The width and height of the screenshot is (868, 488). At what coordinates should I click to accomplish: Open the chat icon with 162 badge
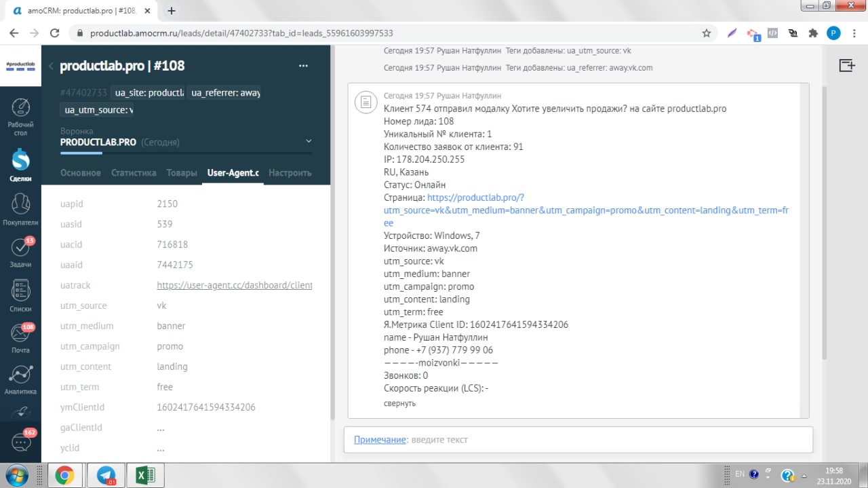pyautogui.click(x=20, y=442)
